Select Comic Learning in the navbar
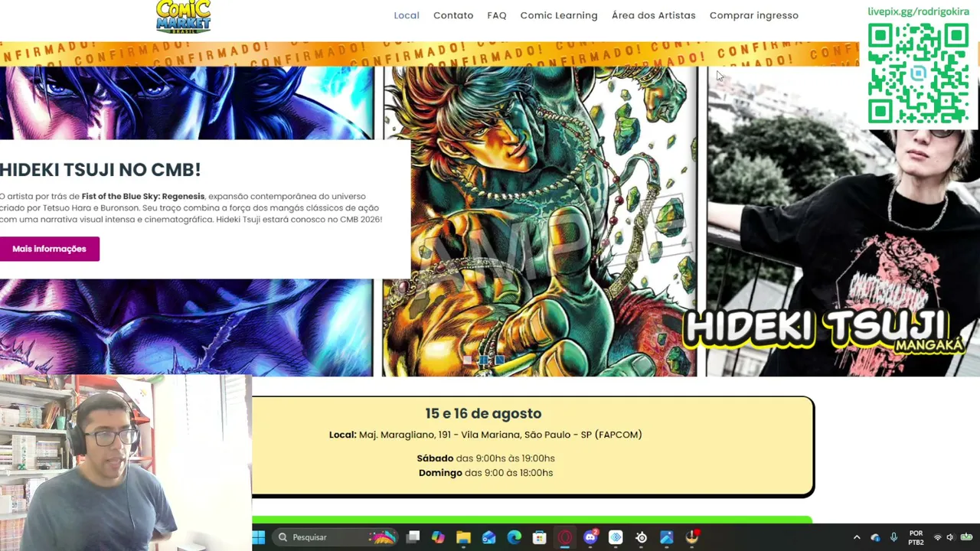Viewport: 980px width, 551px height. pos(559,15)
